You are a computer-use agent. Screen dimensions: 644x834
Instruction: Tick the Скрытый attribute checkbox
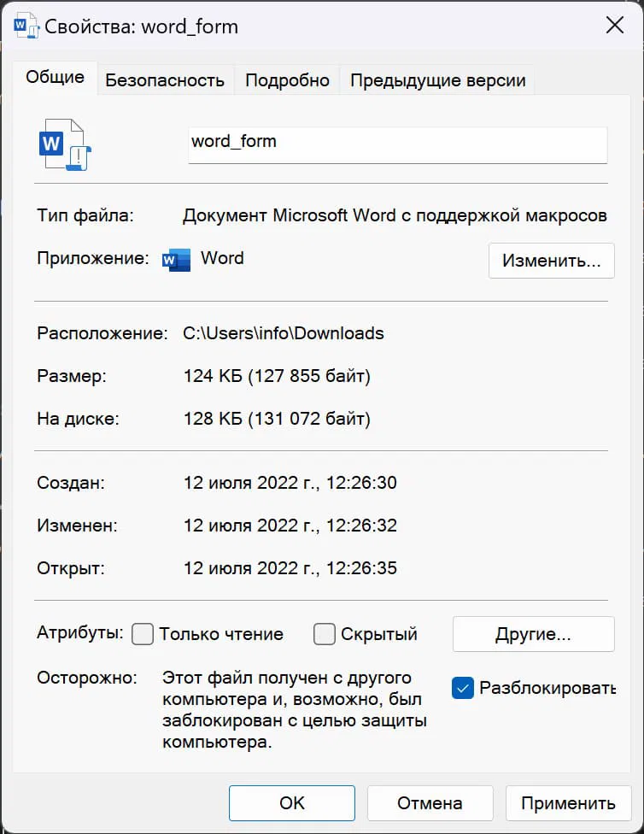[x=325, y=634]
